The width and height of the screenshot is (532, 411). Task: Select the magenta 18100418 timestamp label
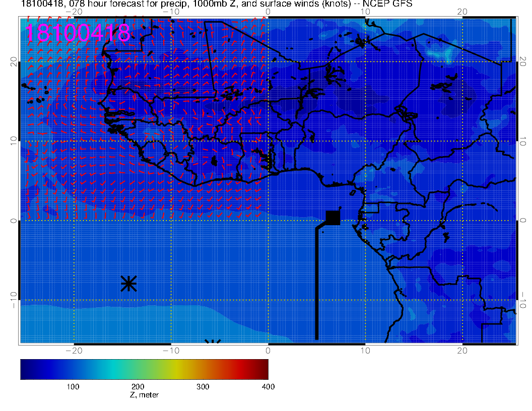(x=78, y=33)
